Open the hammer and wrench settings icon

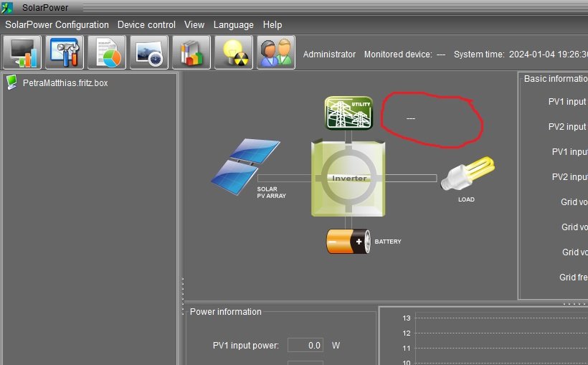(x=65, y=53)
